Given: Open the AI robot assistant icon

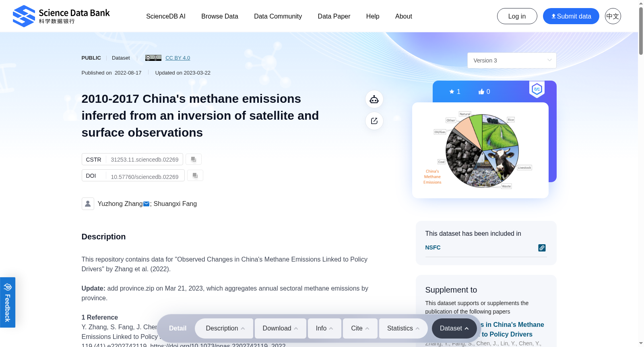Looking at the screenshot, I should coord(374,99).
